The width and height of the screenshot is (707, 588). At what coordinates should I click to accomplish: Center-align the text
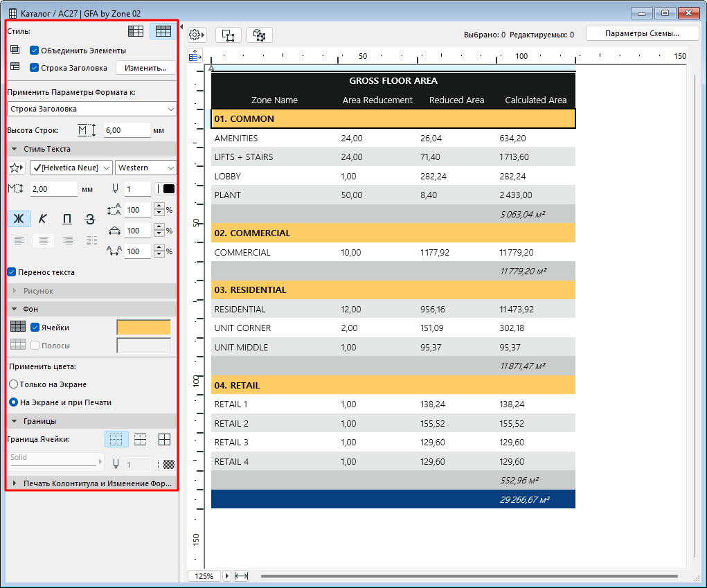tap(43, 240)
